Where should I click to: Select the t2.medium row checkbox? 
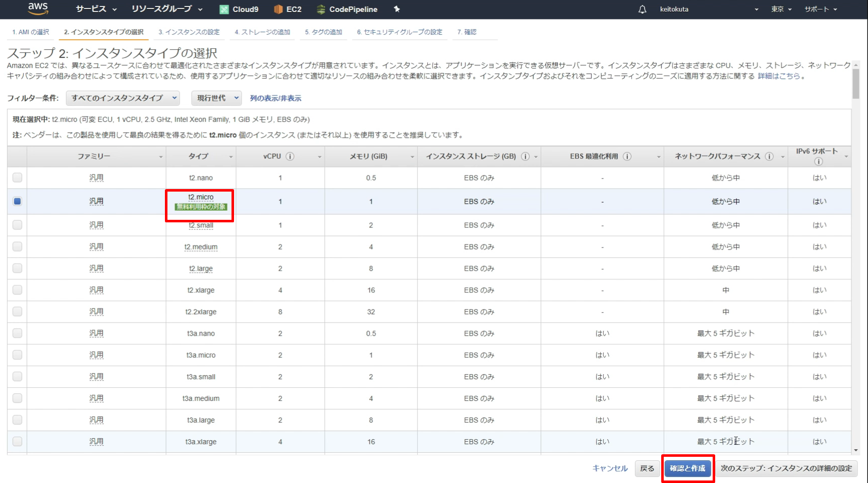pyautogui.click(x=17, y=247)
